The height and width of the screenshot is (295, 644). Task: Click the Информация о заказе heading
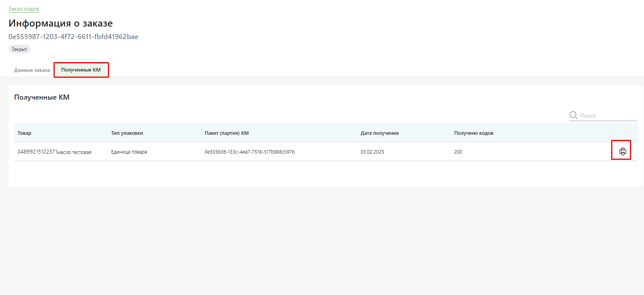pos(61,23)
